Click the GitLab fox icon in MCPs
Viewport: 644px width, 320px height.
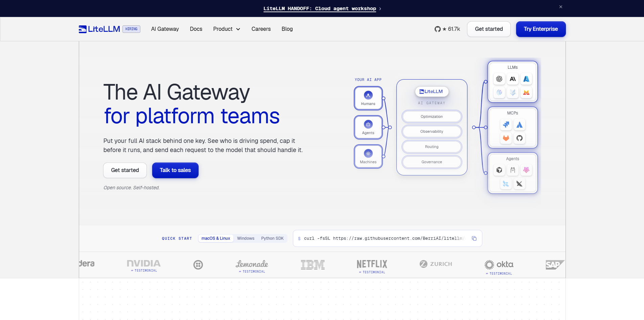coord(506,138)
